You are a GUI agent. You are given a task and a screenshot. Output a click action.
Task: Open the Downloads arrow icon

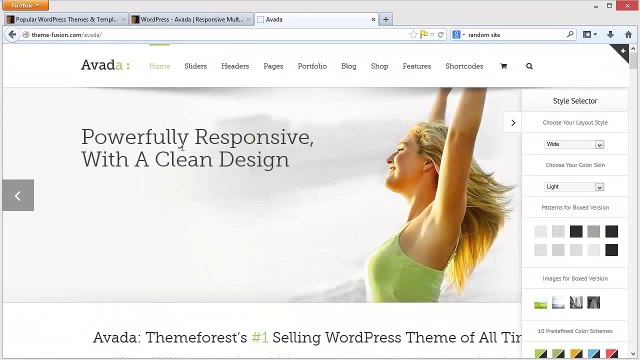[610, 35]
